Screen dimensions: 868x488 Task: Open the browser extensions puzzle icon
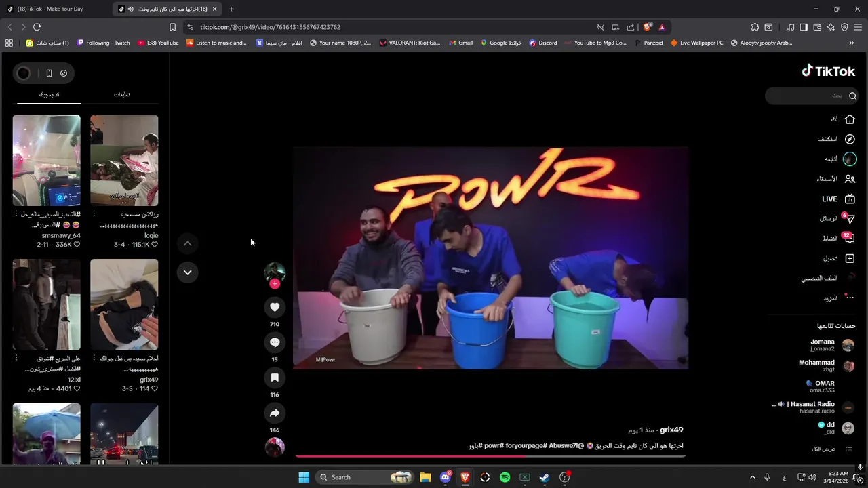coord(755,27)
